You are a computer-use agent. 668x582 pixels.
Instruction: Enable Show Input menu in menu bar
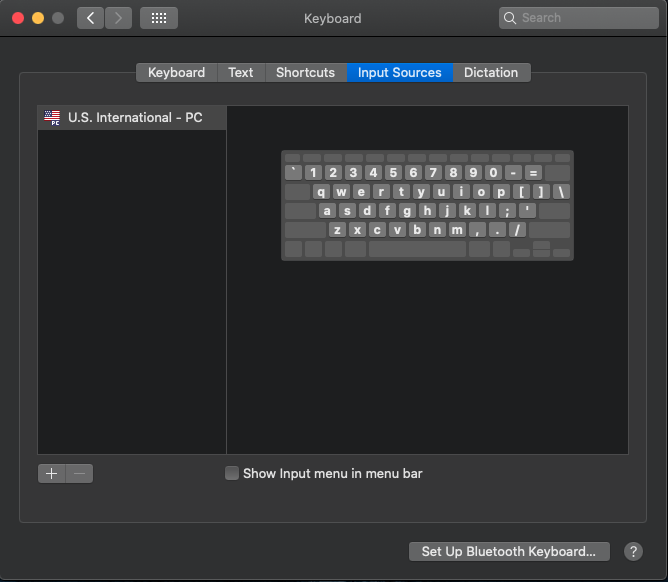(232, 473)
